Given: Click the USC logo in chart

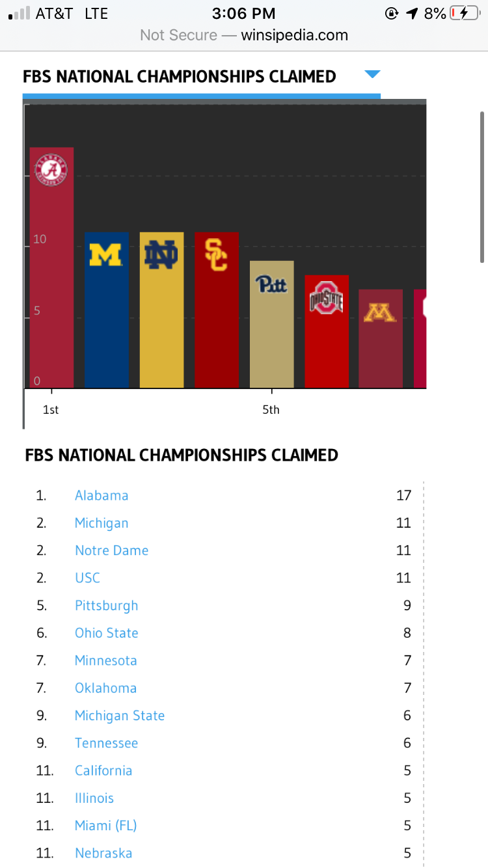Looking at the screenshot, I should coord(216,254).
